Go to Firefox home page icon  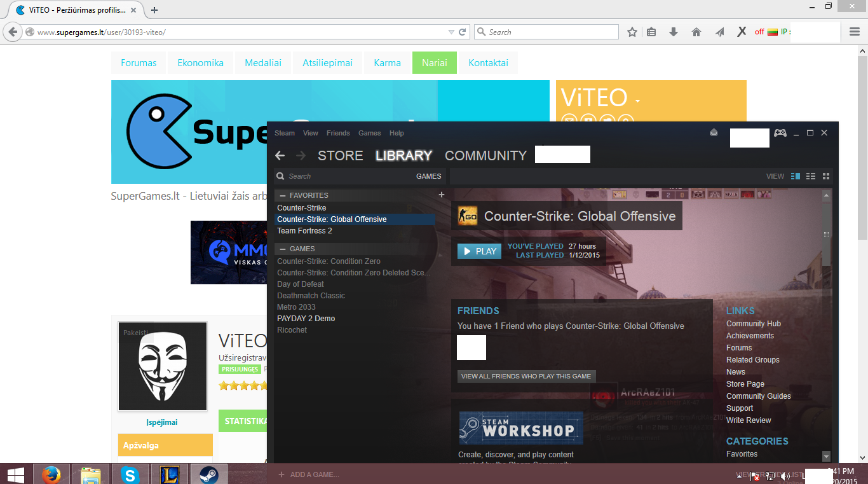696,32
